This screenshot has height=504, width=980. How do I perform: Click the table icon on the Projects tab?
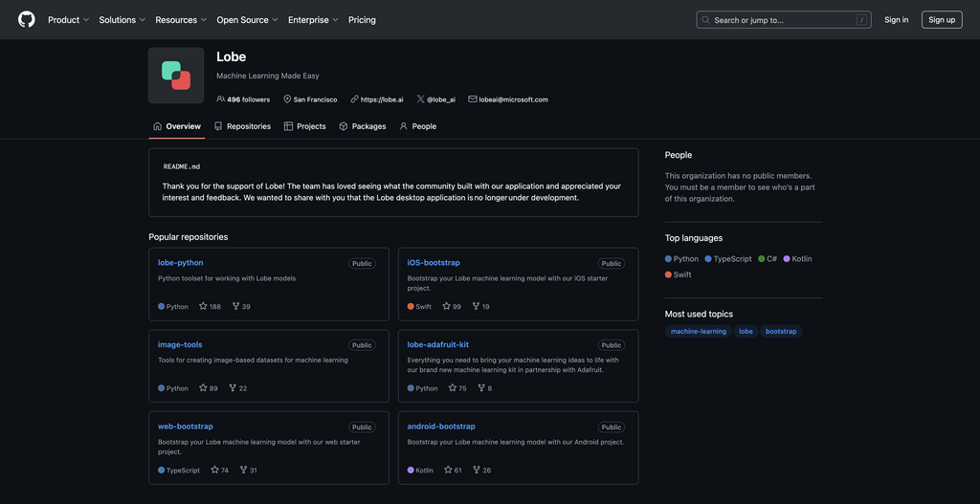pos(288,126)
